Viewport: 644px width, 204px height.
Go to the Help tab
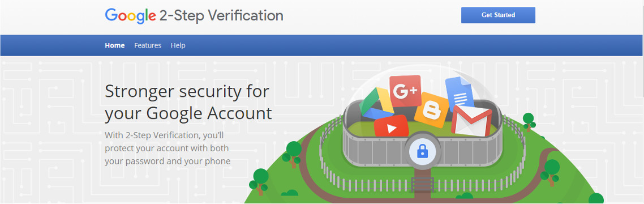click(x=178, y=45)
